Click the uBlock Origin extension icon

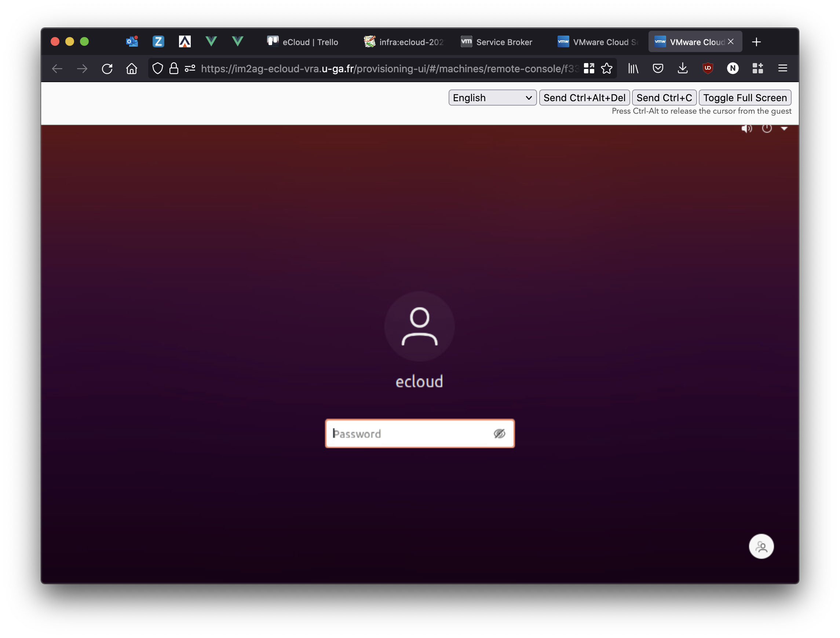708,68
